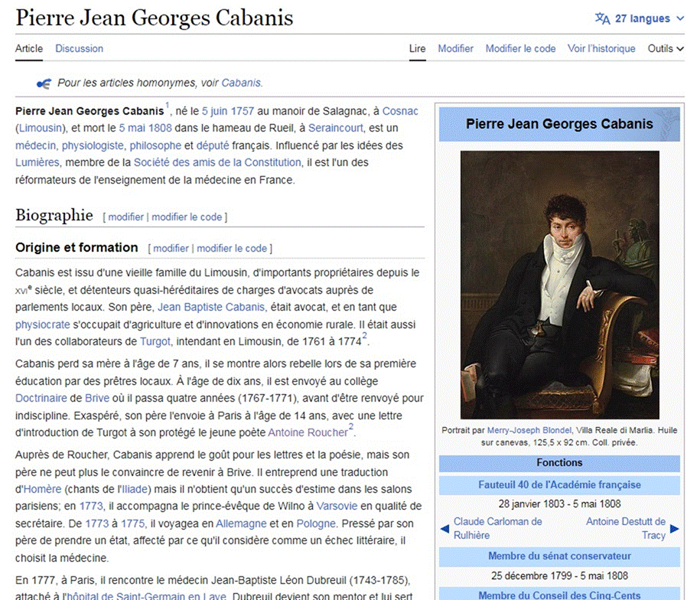This screenshot has width=700, height=600.
Task: Click modifier le code next to Biographie
Action: (187, 217)
